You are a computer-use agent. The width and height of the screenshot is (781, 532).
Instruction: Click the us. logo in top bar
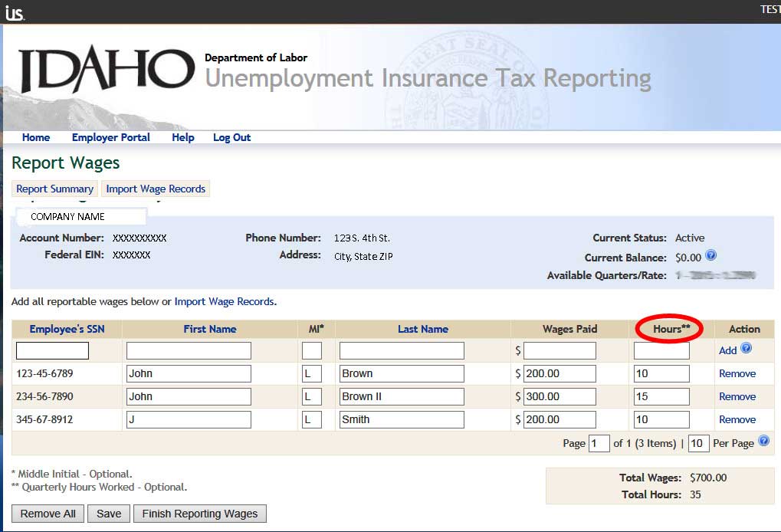[x=14, y=11]
